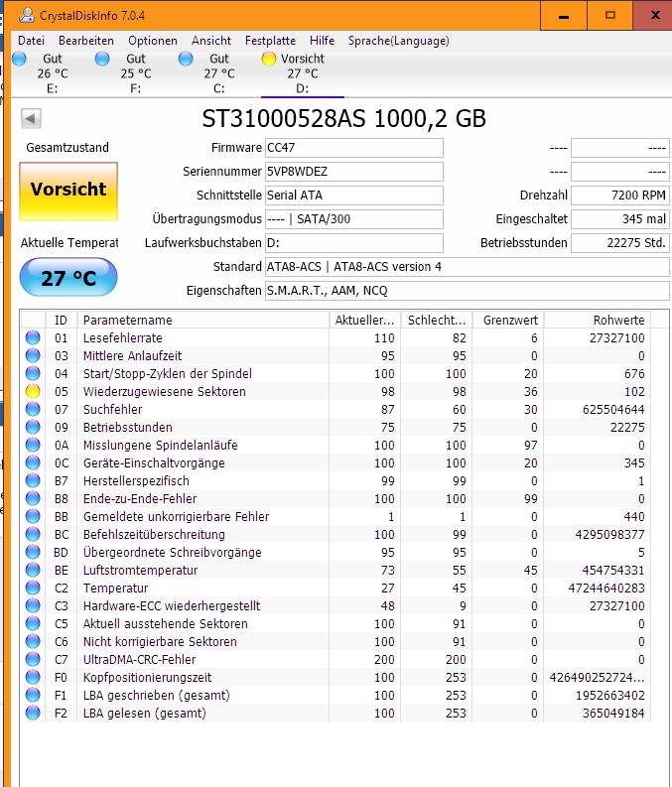This screenshot has width=672, height=787.
Task: Maximize the CrystalDiskInfo window
Action: pyautogui.click(x=610, y=16)
